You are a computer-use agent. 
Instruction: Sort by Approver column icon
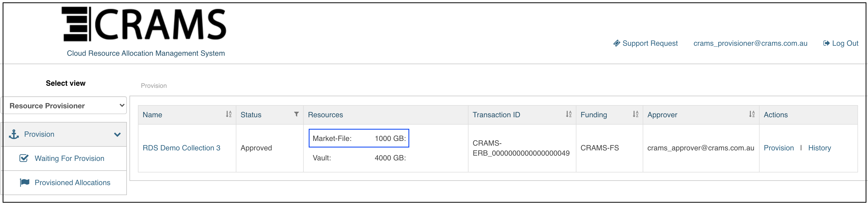coord(752,114)
